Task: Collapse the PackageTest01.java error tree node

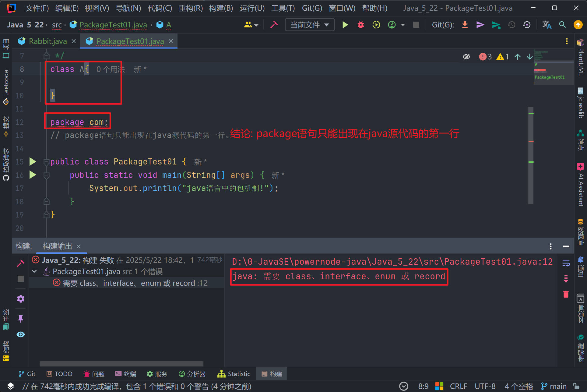Action: 34,271
